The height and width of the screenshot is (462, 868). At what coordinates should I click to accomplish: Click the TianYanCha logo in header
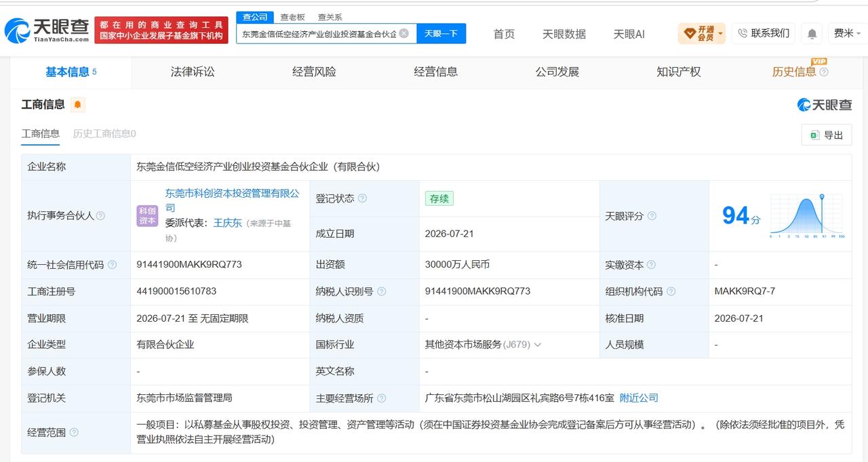pyautogui.click(x=47, y=30)
